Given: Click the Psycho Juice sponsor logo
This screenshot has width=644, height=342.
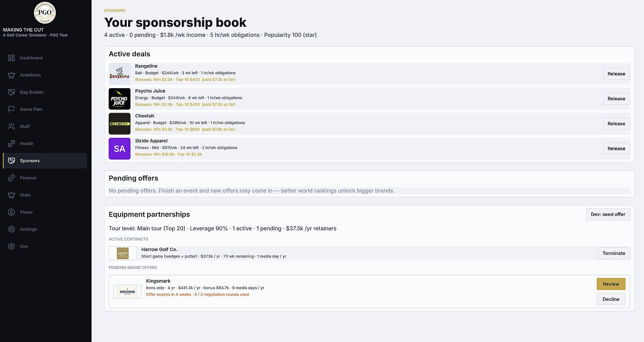Looking at the screenshot, I should [x=119, y=99].
